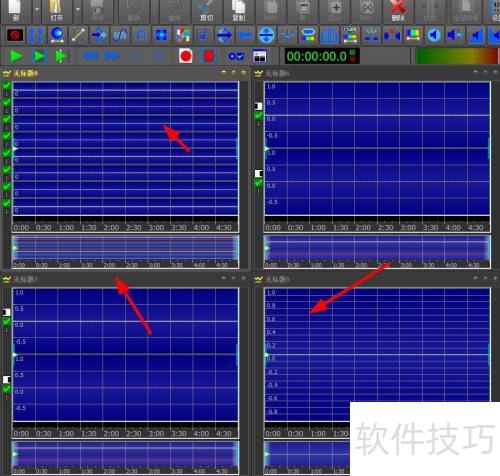Image resolution: width=500 pixels, height=476 pixels.
Task: Click the green-to-red volume level meter
Action: point(457,56)
